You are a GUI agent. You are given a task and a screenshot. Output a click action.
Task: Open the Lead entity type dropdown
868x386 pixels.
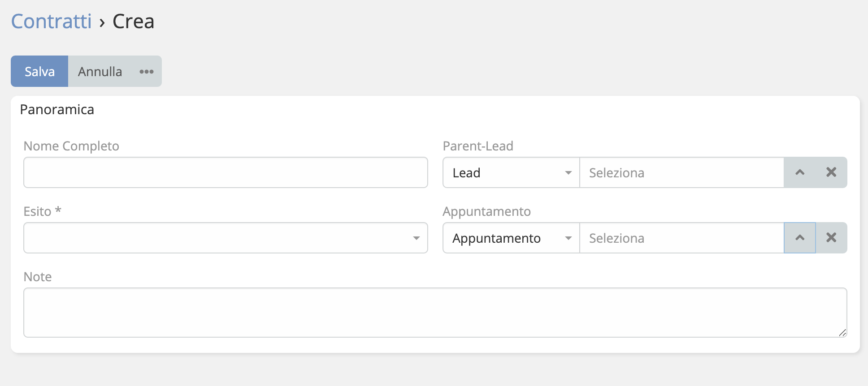511,172
